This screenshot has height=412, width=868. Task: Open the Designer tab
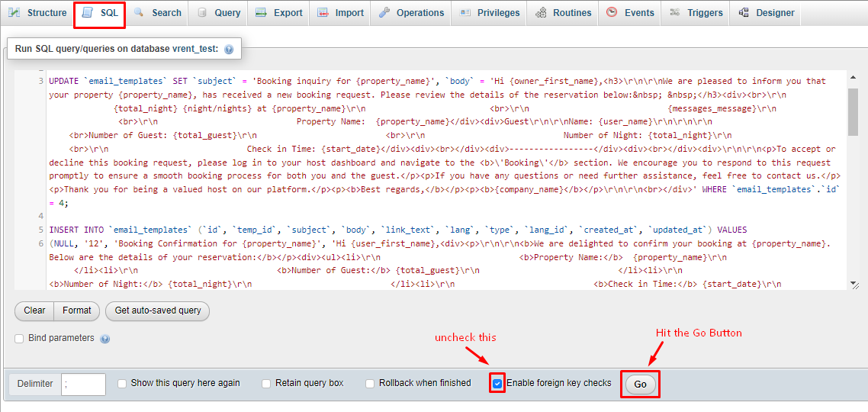(x=767, y=13)
